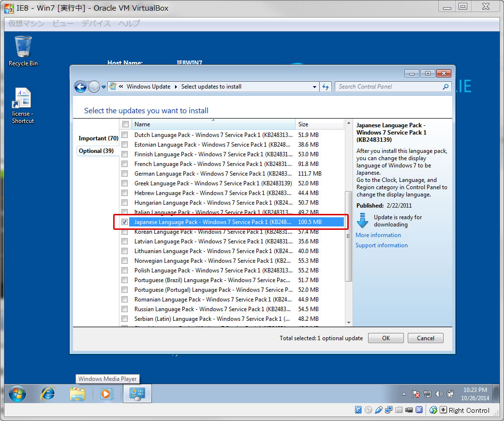This screenshot has width=504, height=421.
Task: Check the Dutch Language Pack checkbox
Action: coord(124,135)
